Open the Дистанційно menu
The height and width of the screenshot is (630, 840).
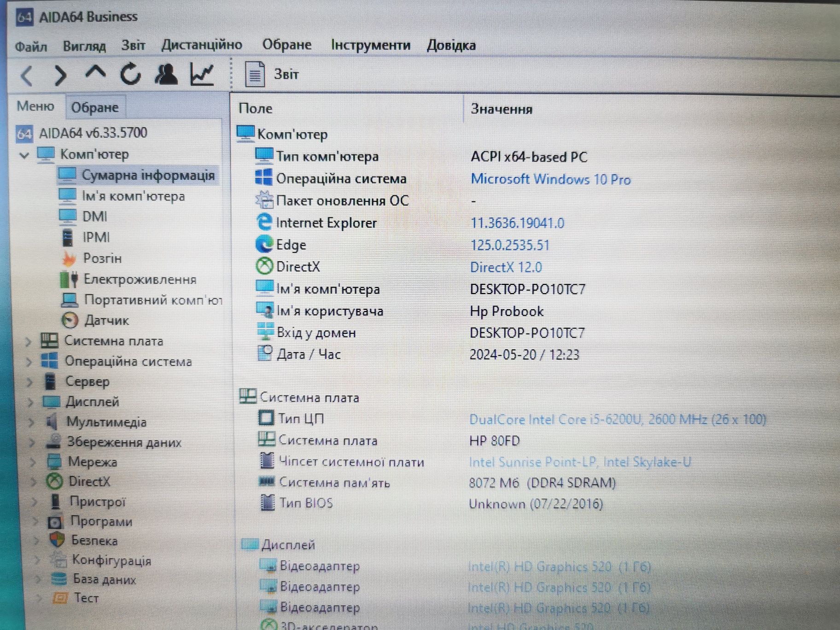point(202,45)
